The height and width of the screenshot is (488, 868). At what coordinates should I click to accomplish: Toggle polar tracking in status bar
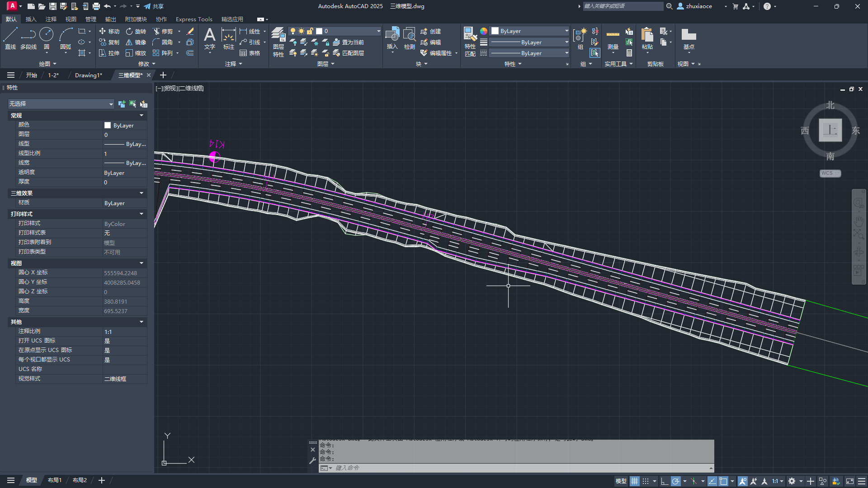[675, 481]
